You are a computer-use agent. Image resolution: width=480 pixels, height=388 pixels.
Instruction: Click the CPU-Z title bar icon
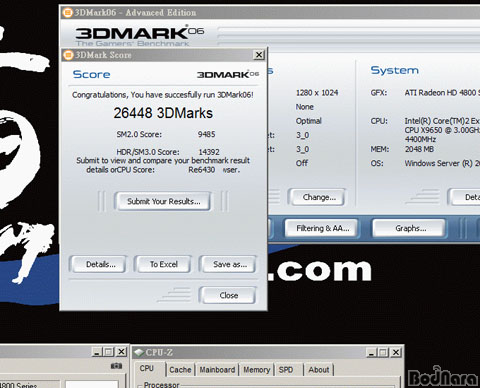pyautogui.click(x=139, y=352)
